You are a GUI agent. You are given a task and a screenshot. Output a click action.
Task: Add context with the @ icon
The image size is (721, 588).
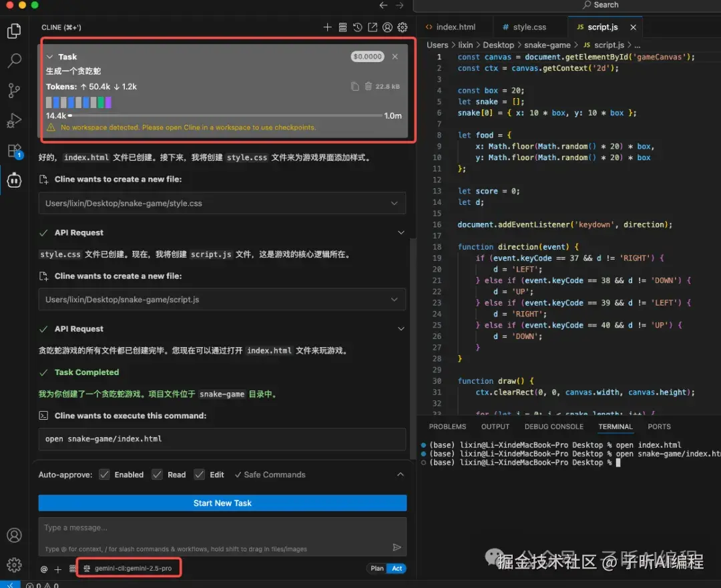coord(44,569)
